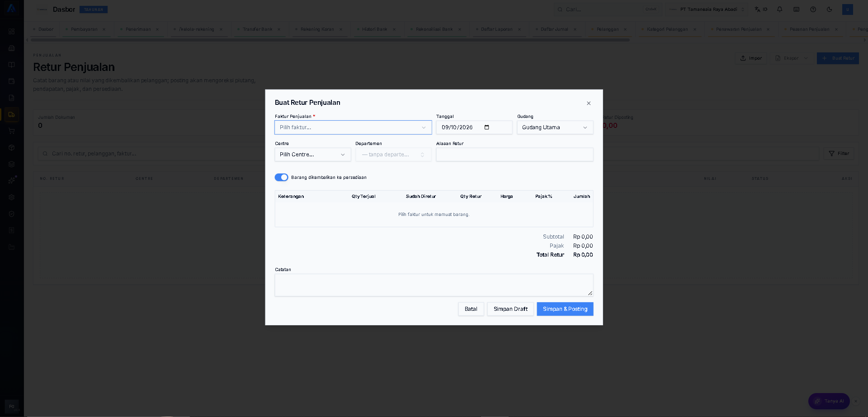This screenshot has height=417, width=868.
Task: Click the global Cari search box
Action: pyautogui.click(x=608, y=9)
